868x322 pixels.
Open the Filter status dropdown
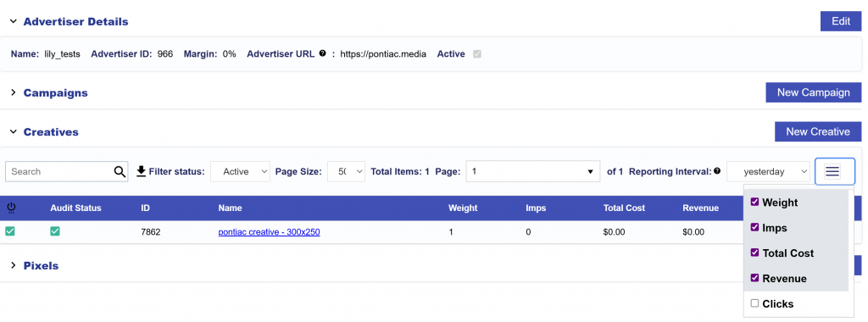240,171
